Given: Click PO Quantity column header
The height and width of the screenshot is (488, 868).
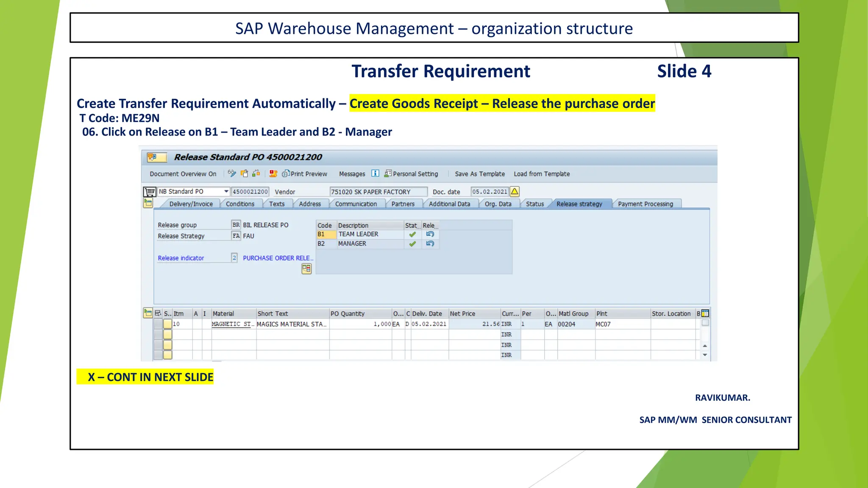Looking at the screenshot, I should coord(361,313).
